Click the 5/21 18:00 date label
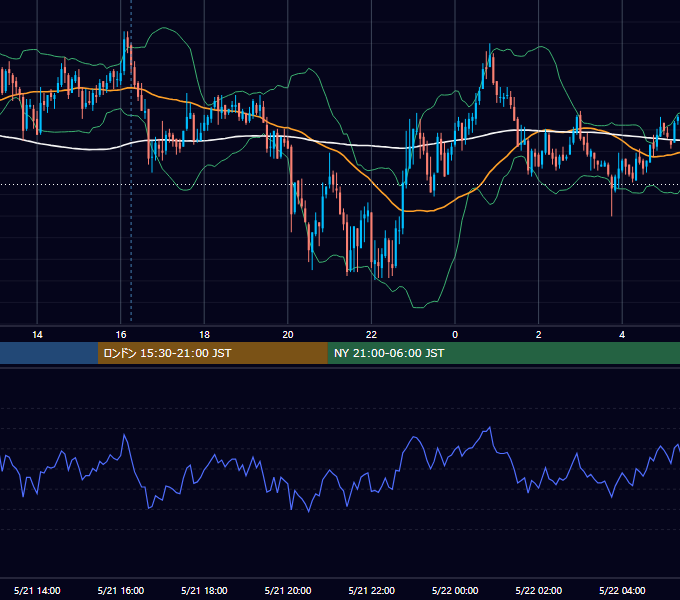Image resolution: width=680 pixels, height=600 pixels. 204,590
